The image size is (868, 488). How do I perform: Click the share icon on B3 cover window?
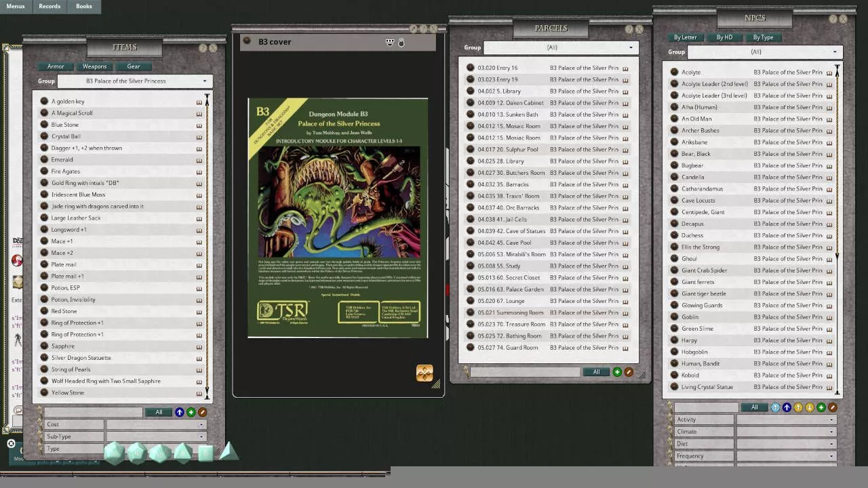click(390, 42)
